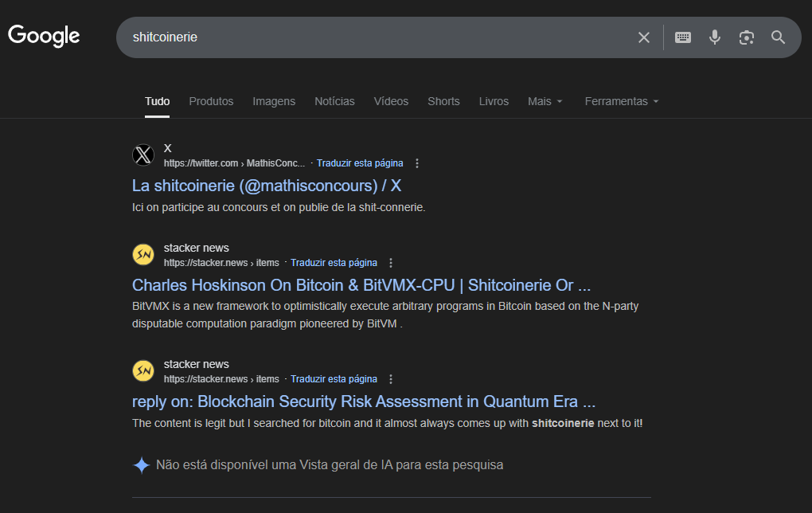
Task: Open reply on Blockchain Security Risk result
Action: (x=364, y=401)
